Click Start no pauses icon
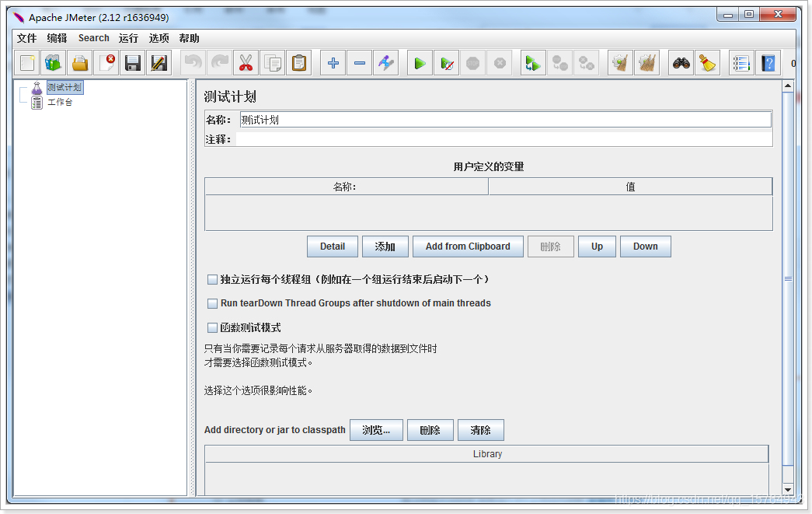 446,63
